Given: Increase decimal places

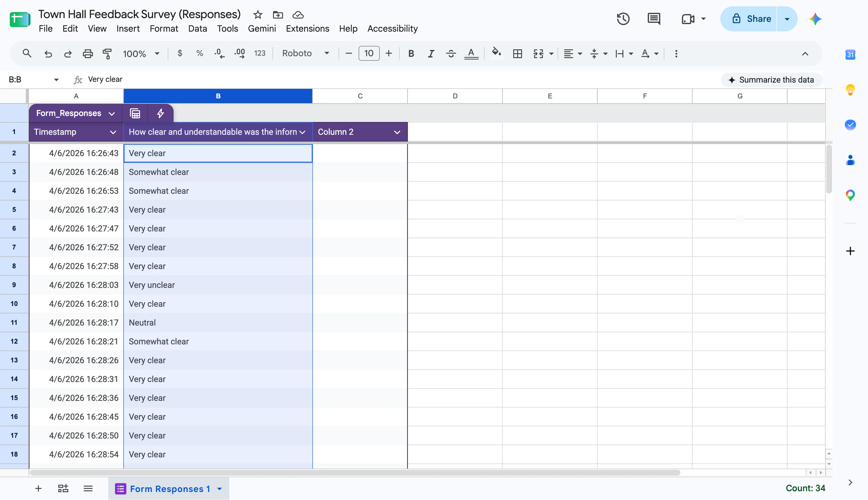Looking at the screenshot, I should click(240, 53).
